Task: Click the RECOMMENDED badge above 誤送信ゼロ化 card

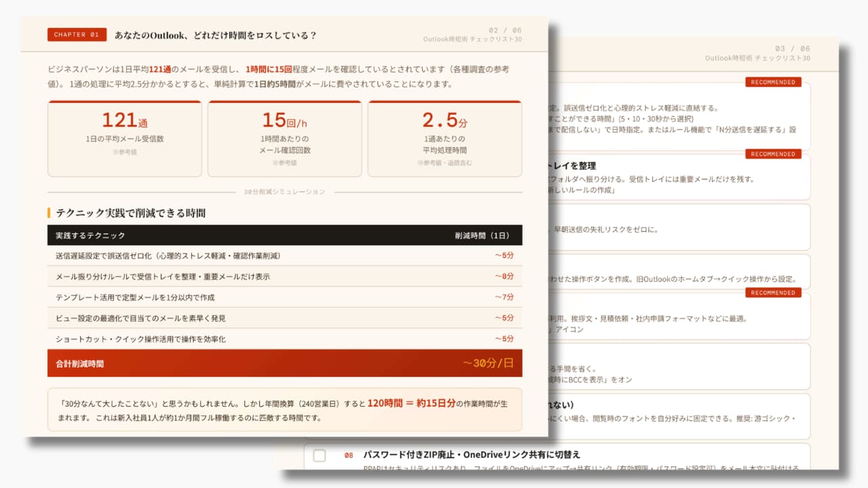Action: click(773, 82)
